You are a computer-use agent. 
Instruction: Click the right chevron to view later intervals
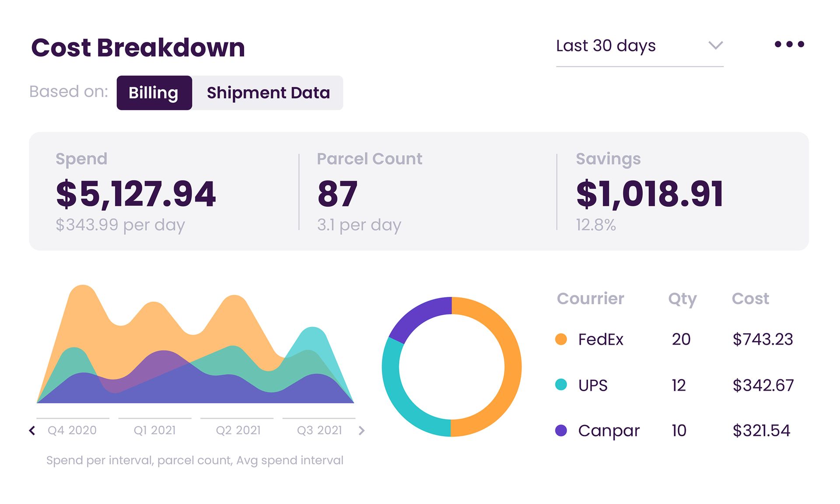tap(362, 430)
